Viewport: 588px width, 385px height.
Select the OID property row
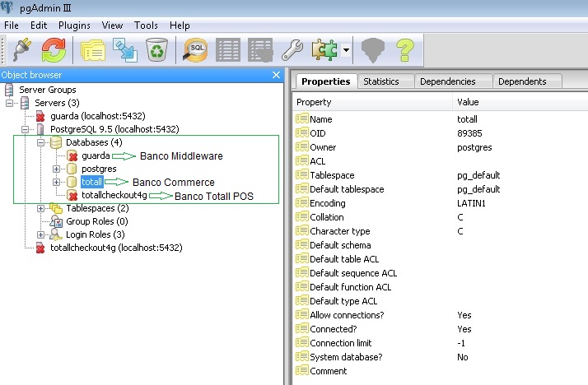(x=441, y=133)
